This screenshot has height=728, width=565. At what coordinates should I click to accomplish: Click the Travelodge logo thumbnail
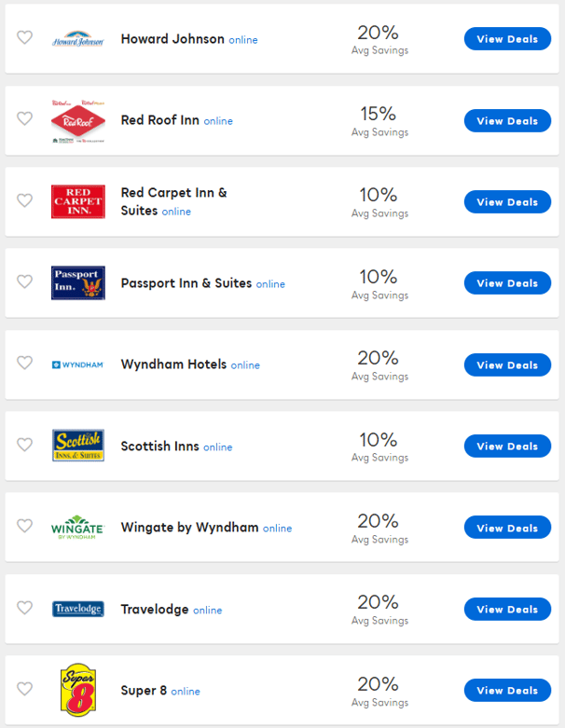pos(78,610)
